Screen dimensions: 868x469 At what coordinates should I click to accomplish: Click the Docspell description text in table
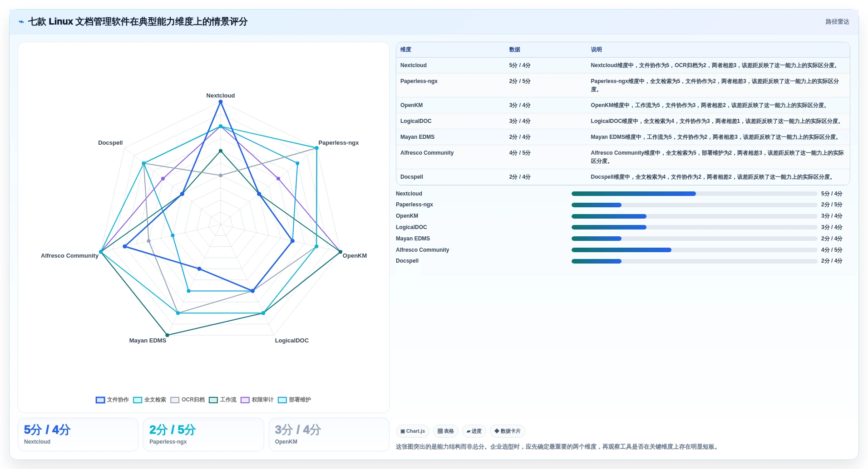713,177
